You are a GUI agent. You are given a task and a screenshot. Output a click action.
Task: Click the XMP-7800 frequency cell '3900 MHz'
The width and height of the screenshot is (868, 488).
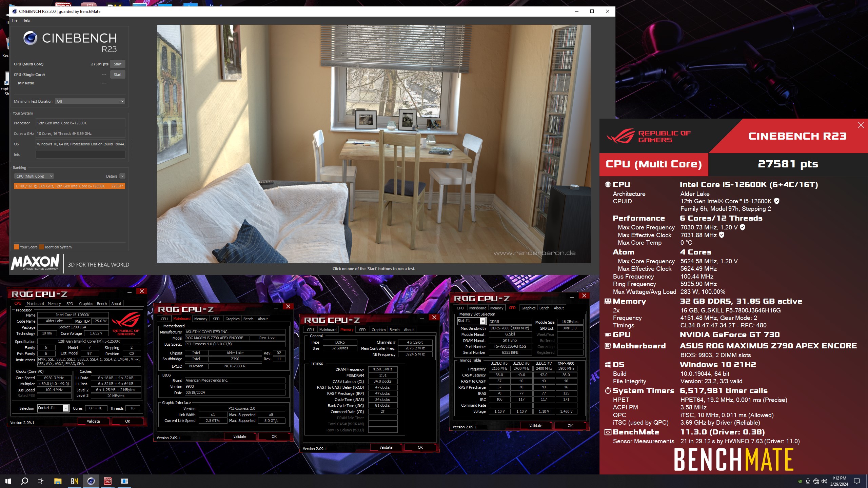pyautogui.click(x=566, y=369)
